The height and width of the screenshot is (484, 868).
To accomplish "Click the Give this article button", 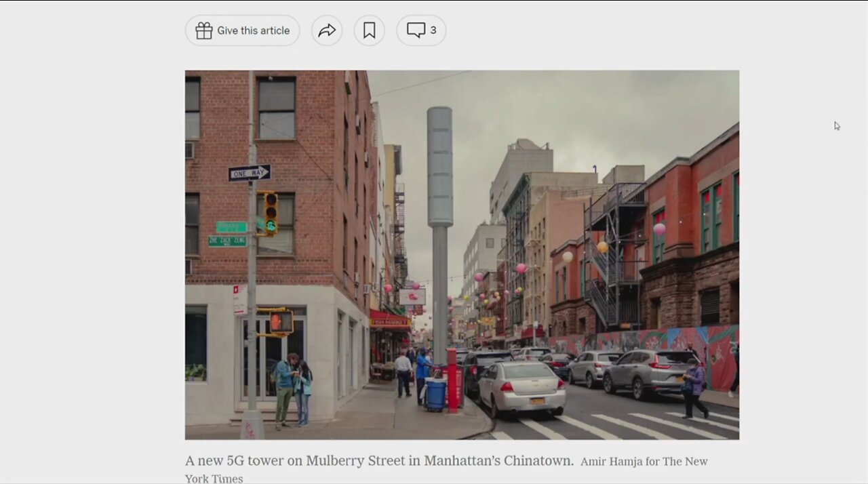I will pyautogui.click(x=242, y=31).
